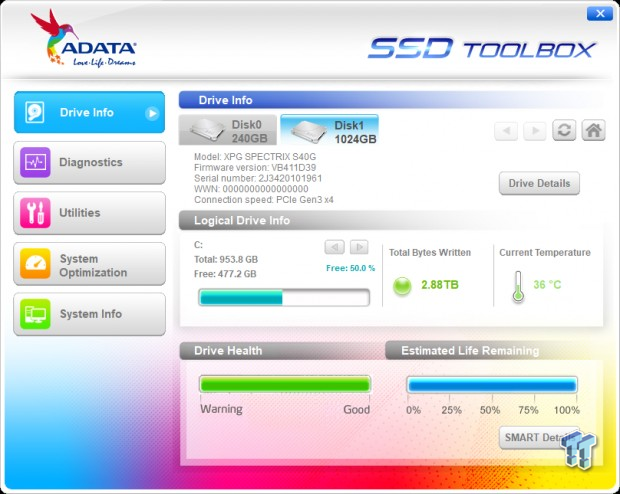Image resolution: width=620 pixels, height=494 pixels.
Task: Click the Connection speed: PCIe Gen3 x4 text
Action: click(x=264, y=200)
